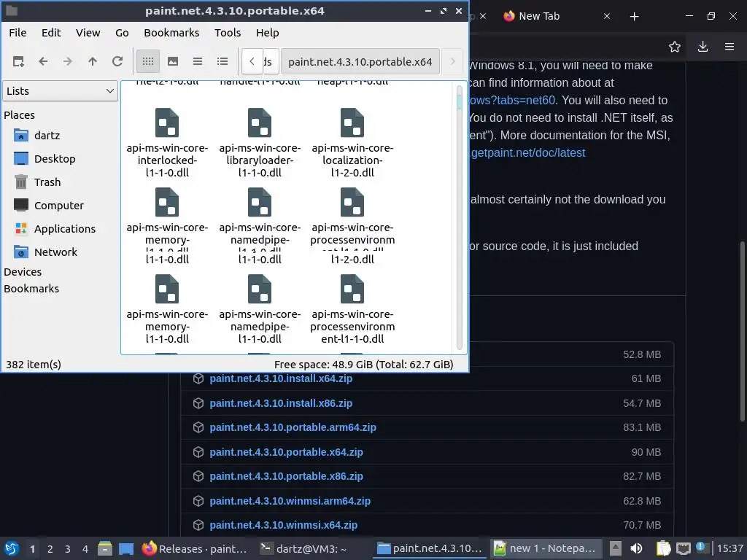747x560 pixels.
Task: Open paint.net.4.3.10.install.x64.zip download link
Action: [x=281, y=378]
